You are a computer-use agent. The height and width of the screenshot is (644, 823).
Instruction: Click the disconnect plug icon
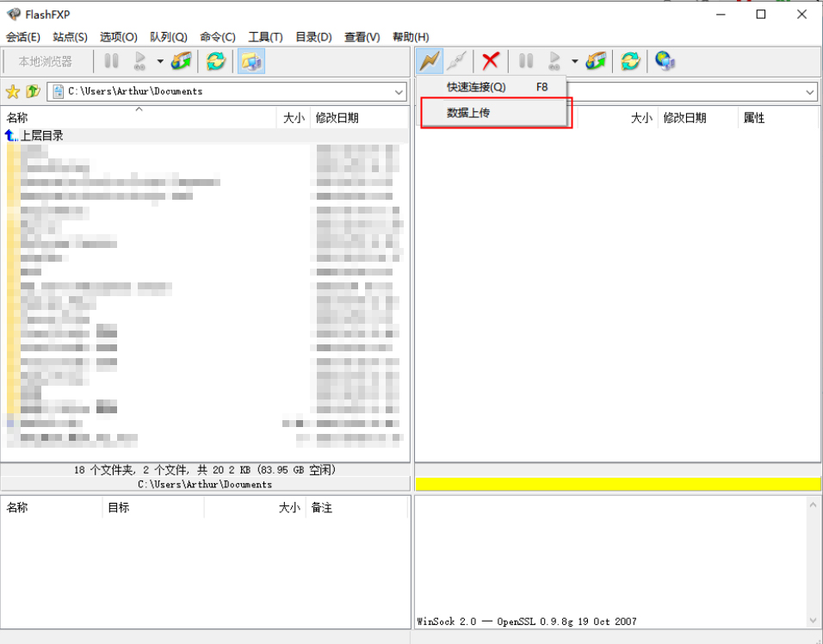tap(456, 61)
